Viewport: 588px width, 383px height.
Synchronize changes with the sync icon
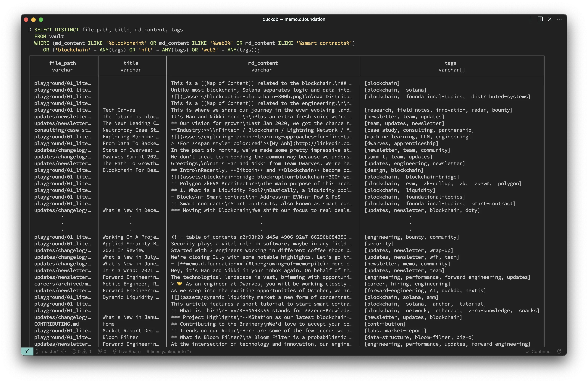pyautogui.click(x=64, y=351)
